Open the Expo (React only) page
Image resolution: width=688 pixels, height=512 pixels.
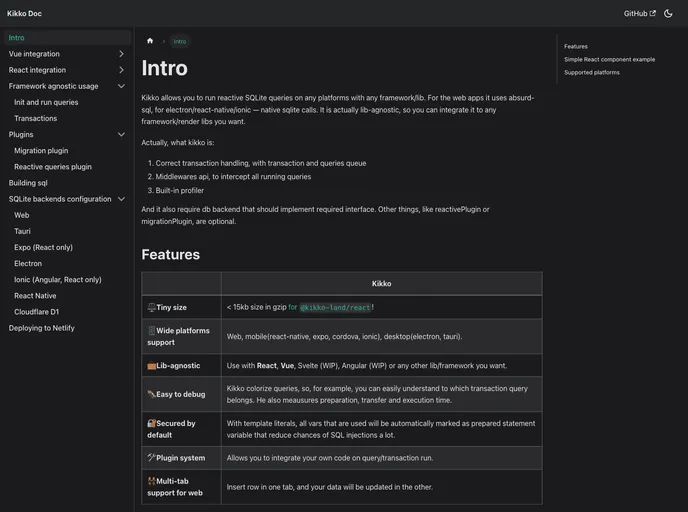point(43,247)
